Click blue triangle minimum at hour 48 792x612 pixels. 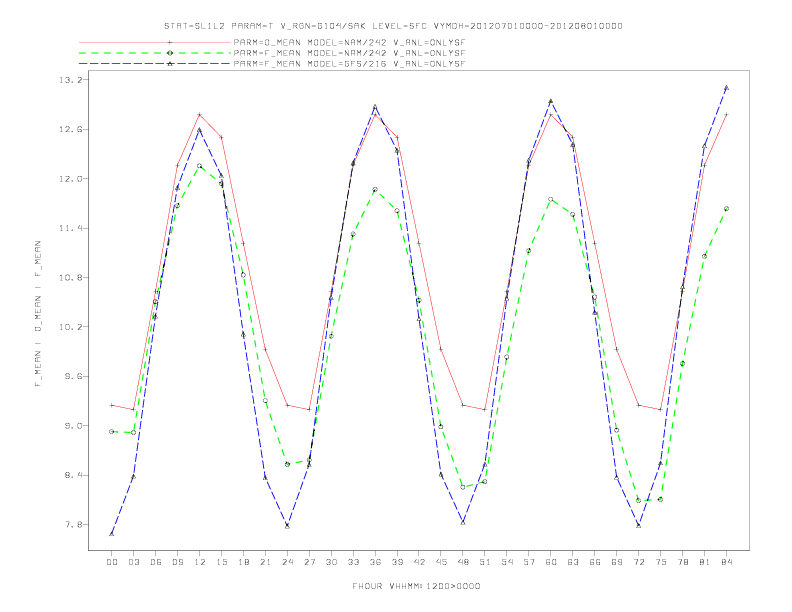[463, 523]
